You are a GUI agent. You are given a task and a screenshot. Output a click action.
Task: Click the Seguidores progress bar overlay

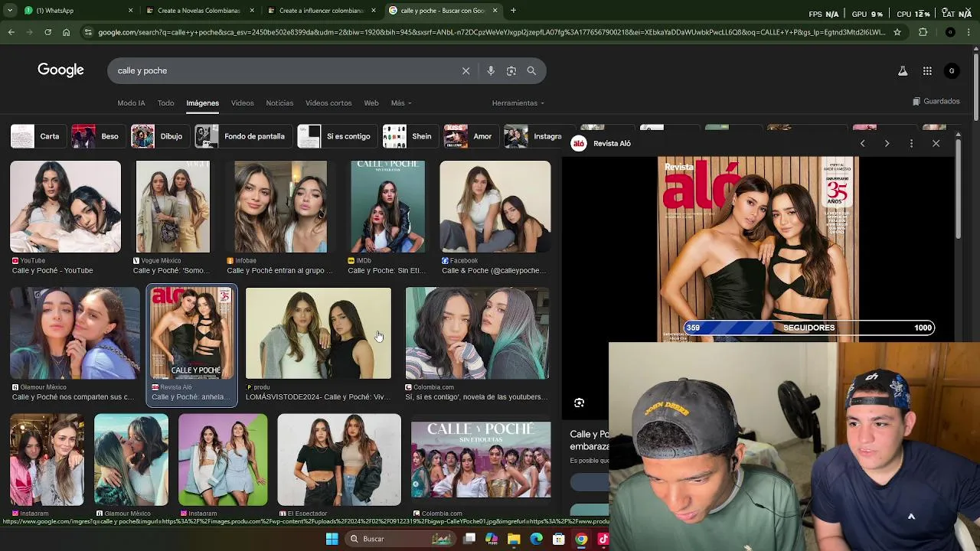click(808, 328)
